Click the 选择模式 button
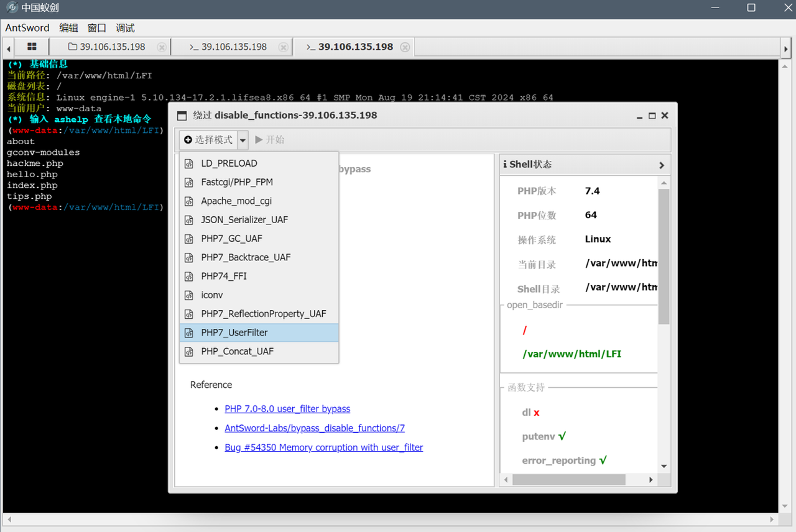Viewport: 796px width, 532px height. (x=208, y=140)
